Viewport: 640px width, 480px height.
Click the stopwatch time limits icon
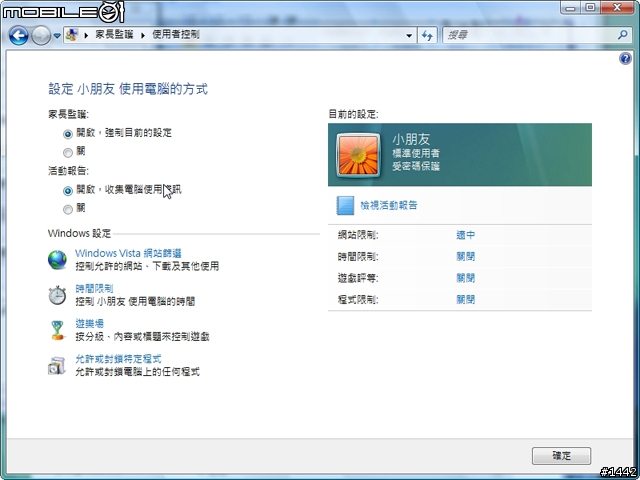pyautogui.click(x=57, y=295)
